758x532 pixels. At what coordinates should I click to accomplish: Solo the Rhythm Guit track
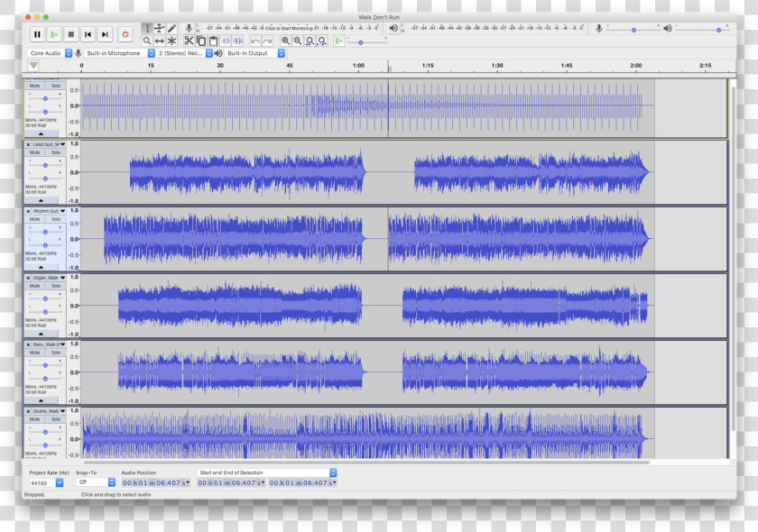(56, 219)
